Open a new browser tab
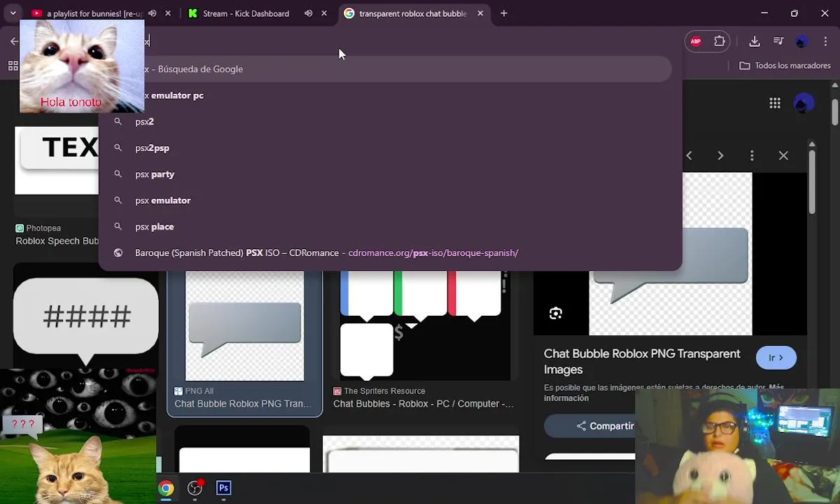The width and height of the screenshot is (840, 504). click(503, 13)
